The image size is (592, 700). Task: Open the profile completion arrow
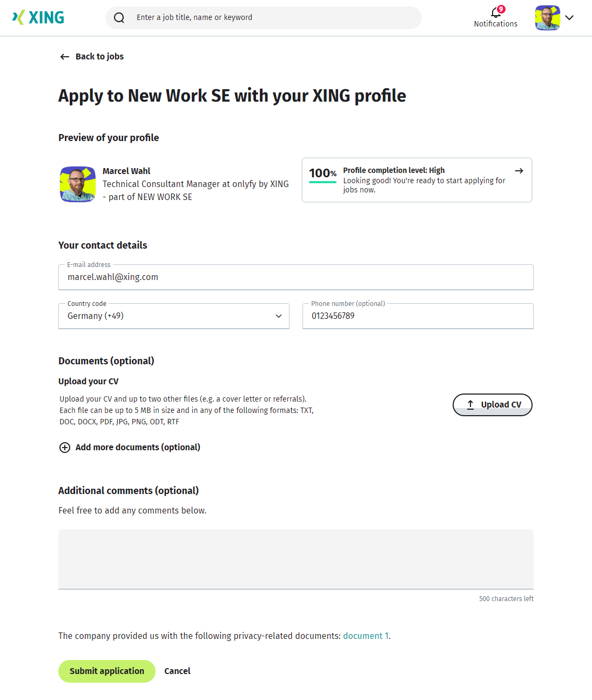[x=519, y=170]
